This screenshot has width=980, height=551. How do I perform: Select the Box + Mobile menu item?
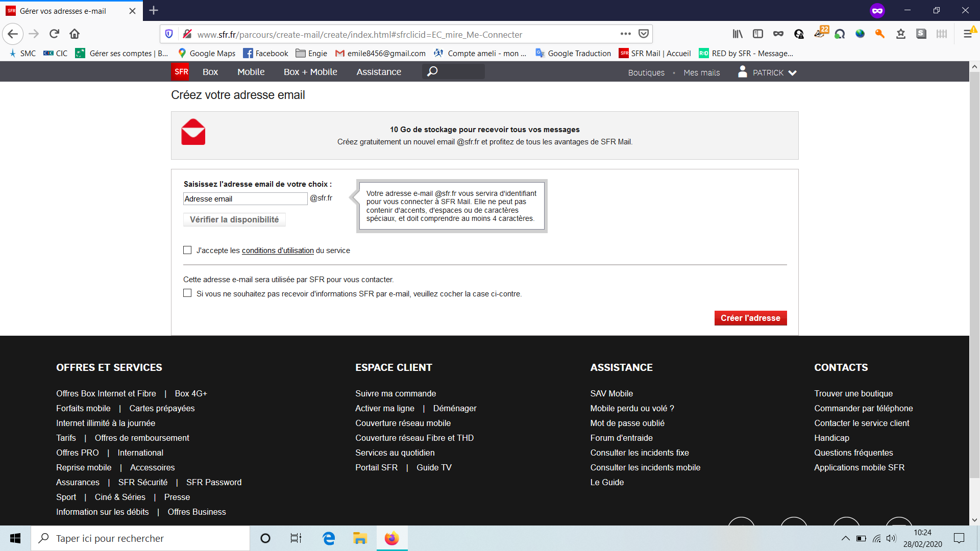[x=310, y=72]
